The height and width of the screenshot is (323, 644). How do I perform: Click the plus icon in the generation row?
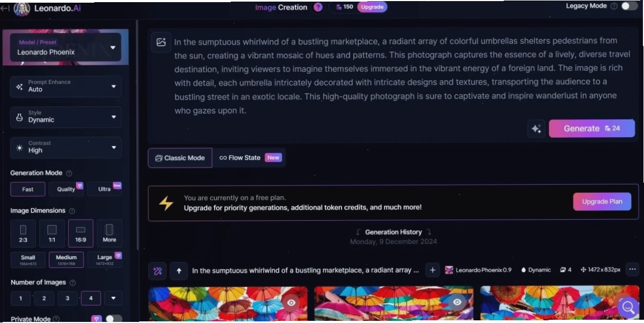[433, 271]
